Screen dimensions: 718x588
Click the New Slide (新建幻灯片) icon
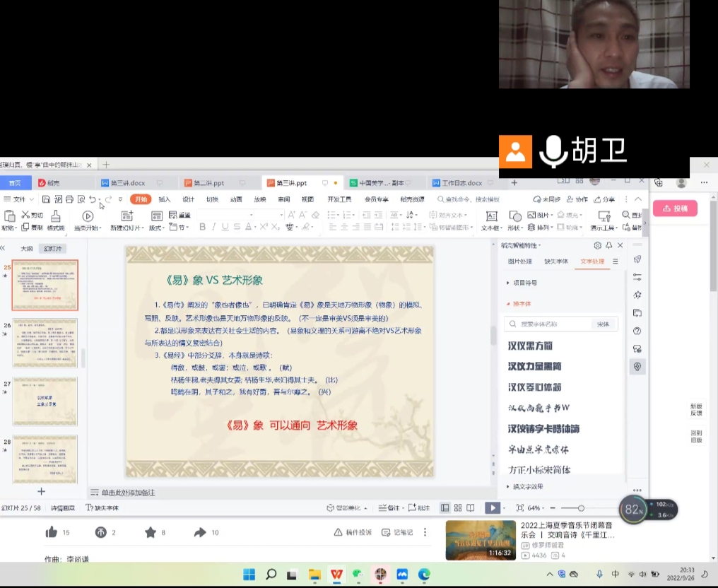pyautogui.click(x=126, y=216)
